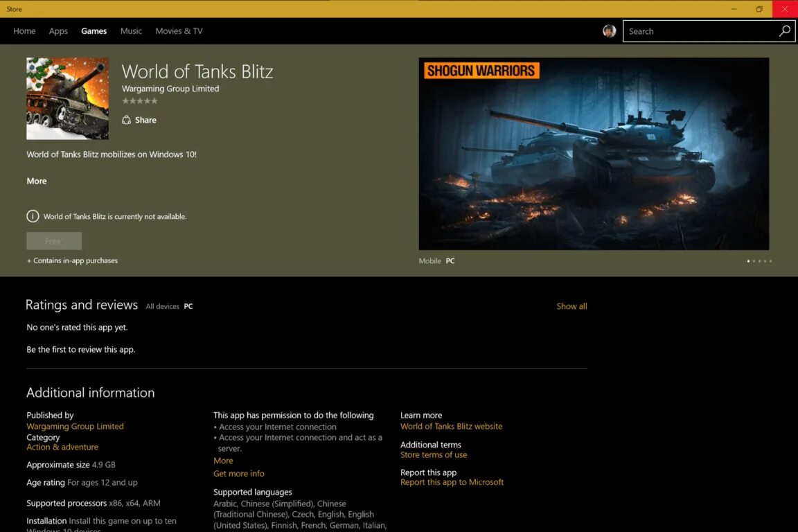Open the Games tab
Viewport: 798px width, 532px height.
click(x=94, y=30)
